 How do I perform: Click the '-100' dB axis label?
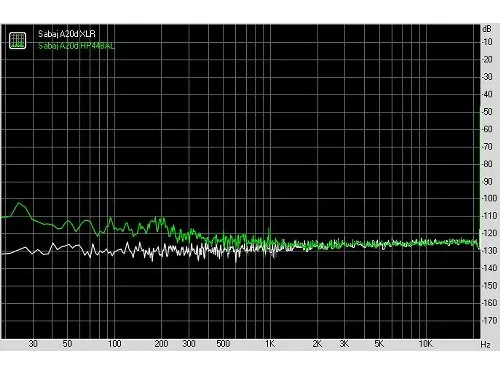pyautogui.click(x=489, y=198)
